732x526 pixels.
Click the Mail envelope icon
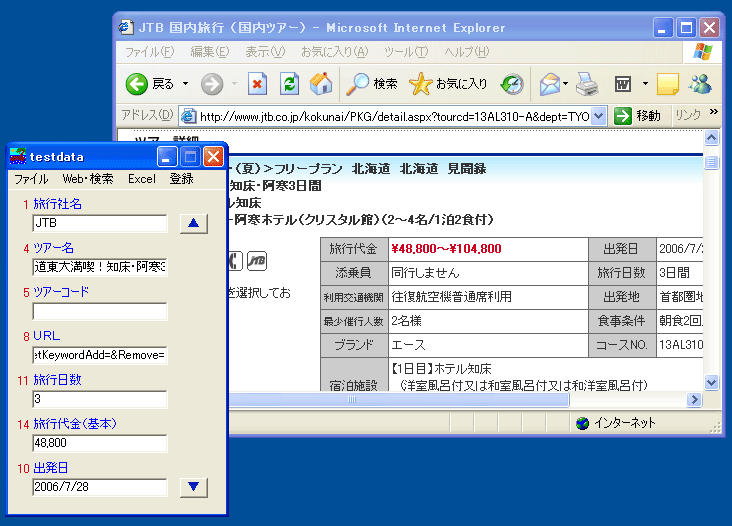pos(550,84)
